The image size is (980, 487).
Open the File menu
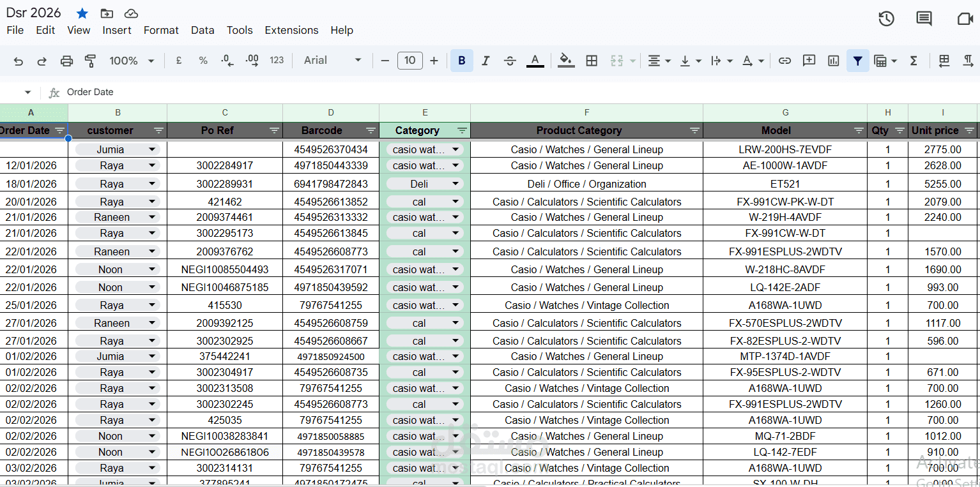coord(15,30)
